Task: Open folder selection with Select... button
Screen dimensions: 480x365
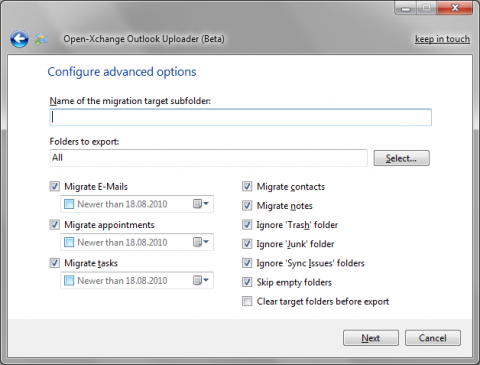Action: click(x=401, y=158)
